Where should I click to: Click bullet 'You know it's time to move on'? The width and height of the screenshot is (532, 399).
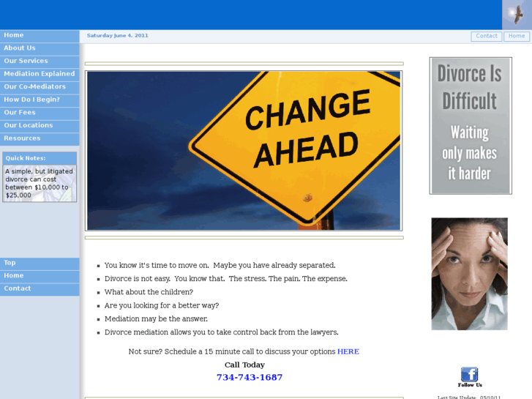[220, 265]
